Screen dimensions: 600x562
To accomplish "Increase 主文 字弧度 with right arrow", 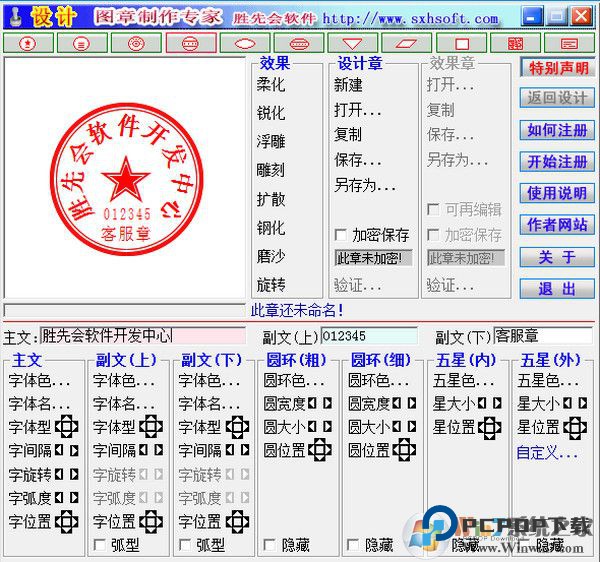I will coord(74,498).
